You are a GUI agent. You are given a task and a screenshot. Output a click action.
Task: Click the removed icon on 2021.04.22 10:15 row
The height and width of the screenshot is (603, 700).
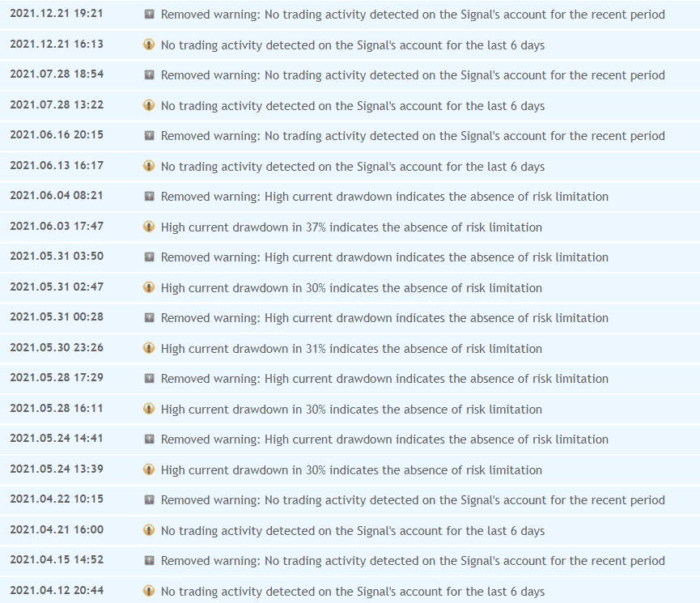[149, 500]
